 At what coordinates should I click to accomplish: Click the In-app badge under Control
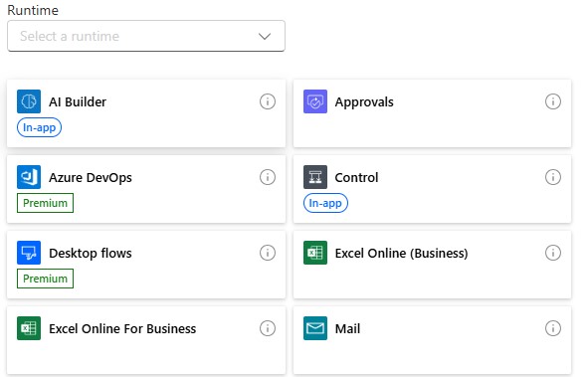[325, 203]
